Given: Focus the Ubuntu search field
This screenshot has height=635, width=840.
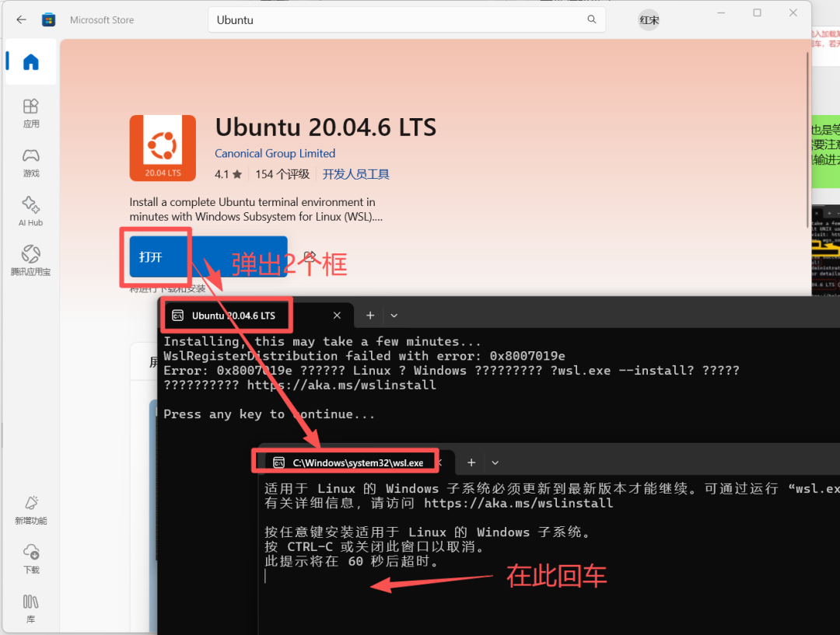Looking at the screenshot, I should pos(407,19).
